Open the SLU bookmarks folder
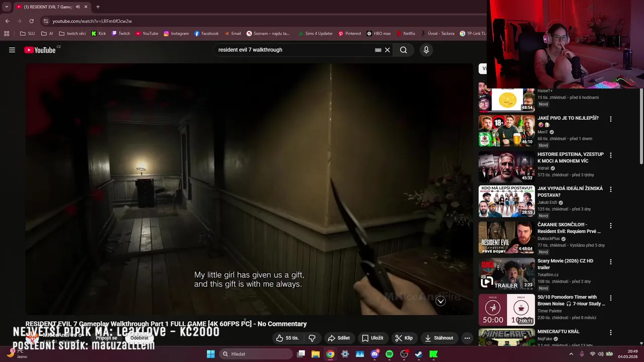 click(x=27, y=34)
